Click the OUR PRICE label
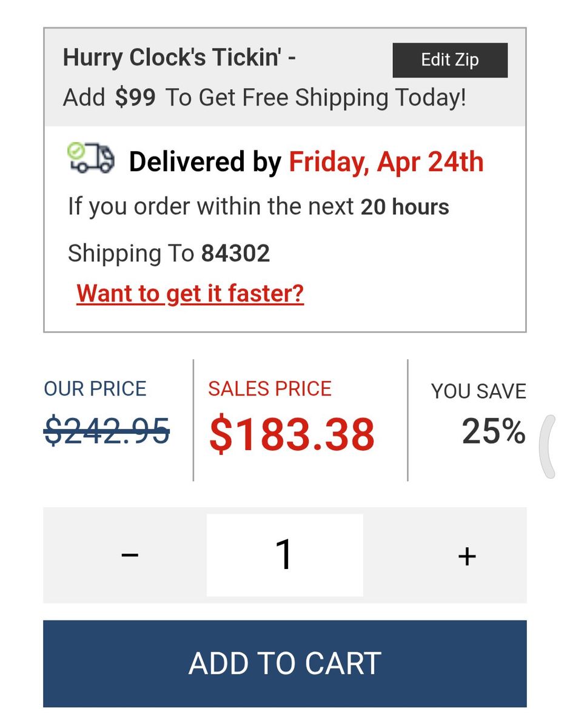Viewport: 570px width, 728px height. pos(95,388)
